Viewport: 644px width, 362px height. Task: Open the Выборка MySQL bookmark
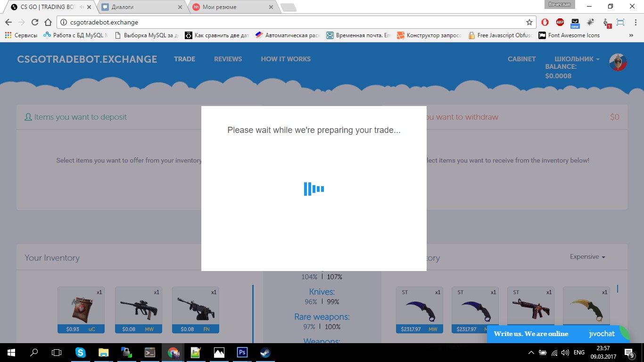pyautogui.click(x=146, y=35)
